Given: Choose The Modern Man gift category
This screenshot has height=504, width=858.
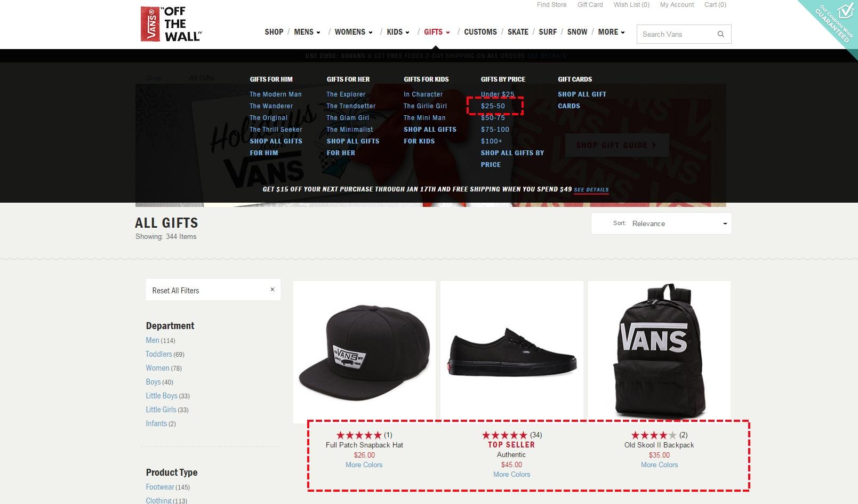Looking at the screenshot, I should [x=276, y=94].
